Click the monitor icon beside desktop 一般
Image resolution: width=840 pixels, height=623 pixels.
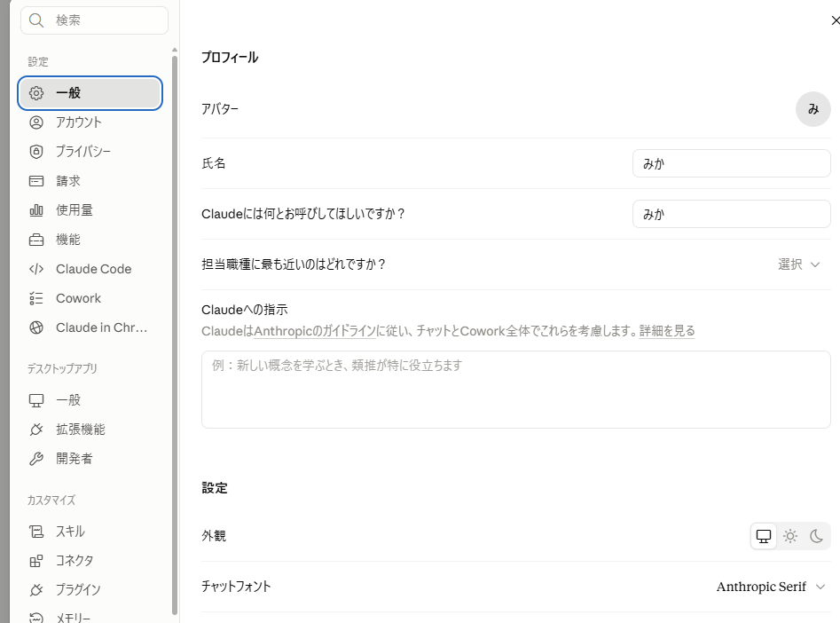click(x=36, y=400)
